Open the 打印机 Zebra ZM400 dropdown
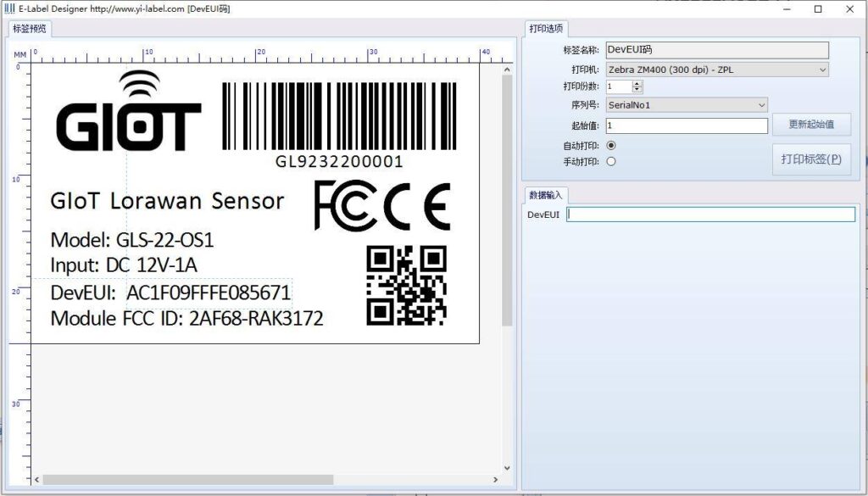The image size is (868, 496). [717, 70]
